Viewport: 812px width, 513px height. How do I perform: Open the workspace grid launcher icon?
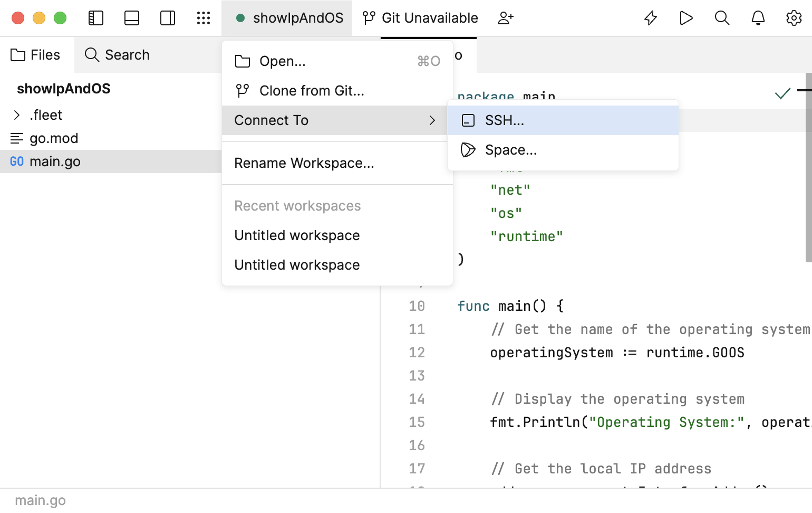click(x=203, y=17)
